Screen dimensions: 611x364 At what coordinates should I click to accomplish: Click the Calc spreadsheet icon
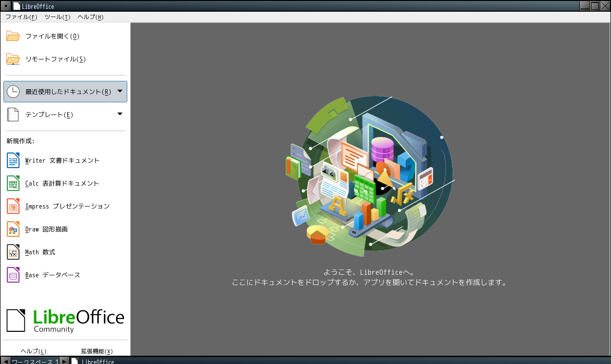[13, 183]
